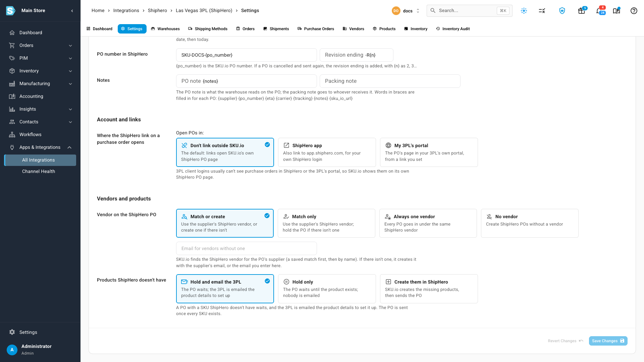Click Revert Changes
644x362 pixels.
[566, 341]
